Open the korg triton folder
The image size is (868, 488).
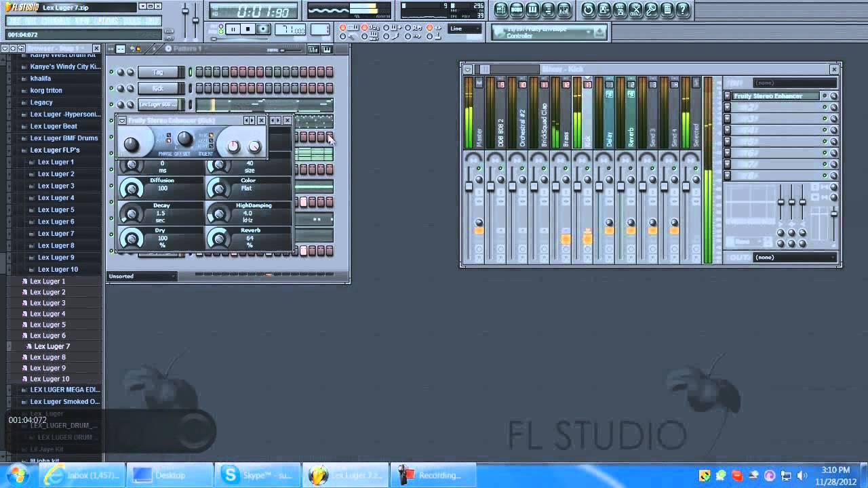click(x=46, y=90)
